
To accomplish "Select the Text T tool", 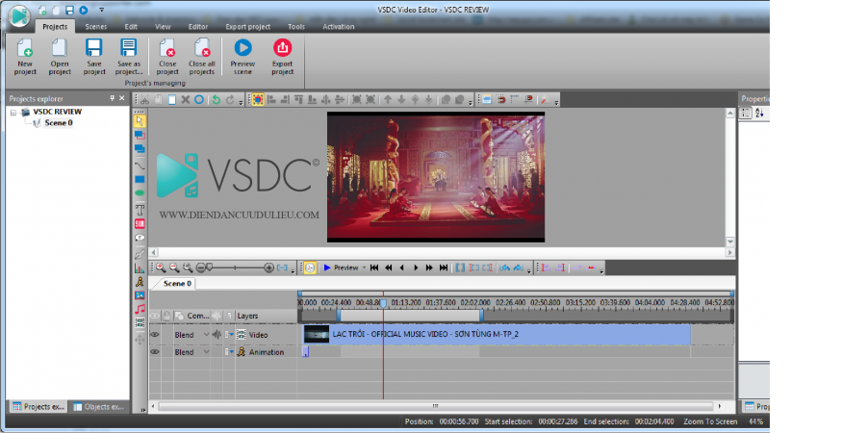I will point(140,210).
